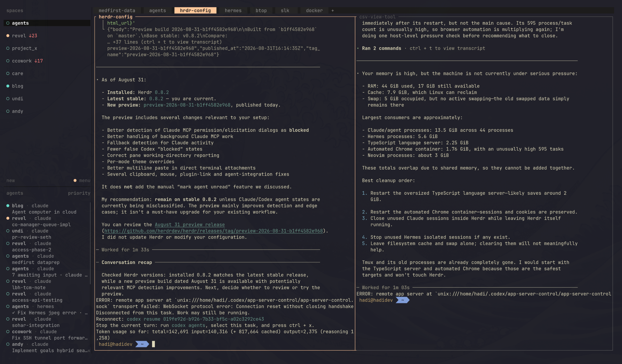Select revel agent 'lbh-tcm-note'
Image resolution: width=622 pixels, height=364 pixels.
tap(47, 284)
